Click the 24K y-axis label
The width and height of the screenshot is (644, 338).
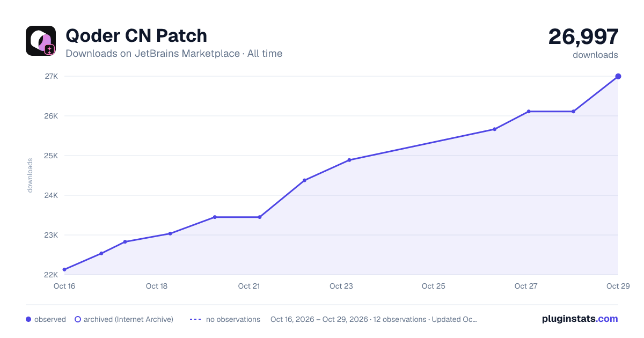(x=52, y=195)
